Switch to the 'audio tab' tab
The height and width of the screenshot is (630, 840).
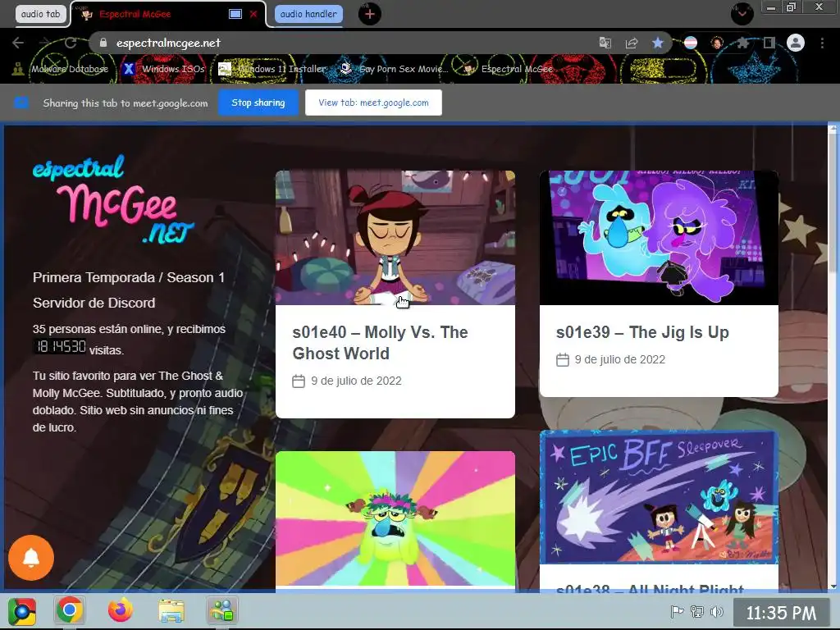41,14
